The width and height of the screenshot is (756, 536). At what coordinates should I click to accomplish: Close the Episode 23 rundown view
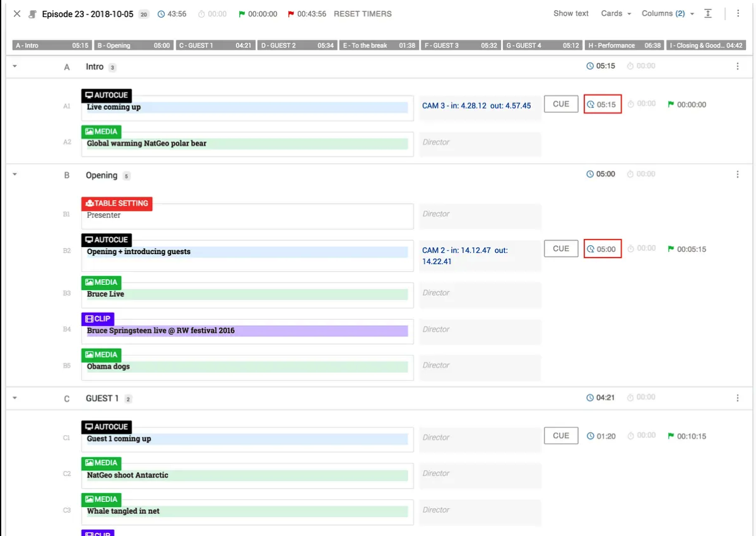coord(17,13)
